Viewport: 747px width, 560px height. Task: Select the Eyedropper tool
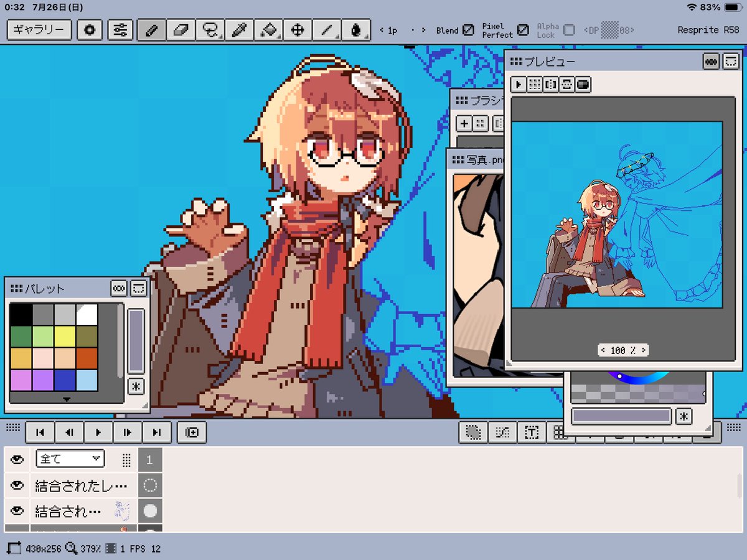[239, 30]
